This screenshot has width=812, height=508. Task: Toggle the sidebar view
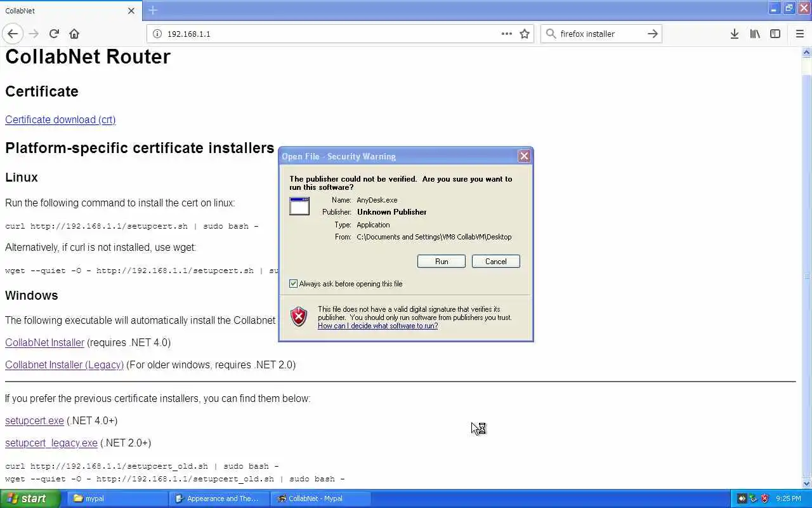click(775, 34)
